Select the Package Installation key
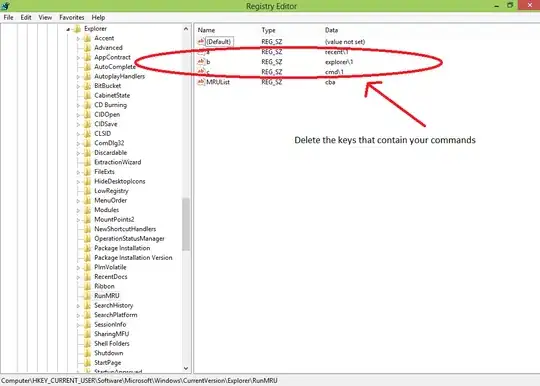 pyautogui.click(x=122, y=248)
